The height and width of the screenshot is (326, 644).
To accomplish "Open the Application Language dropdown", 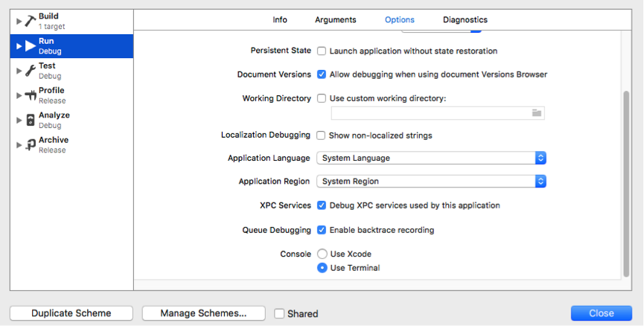I will coord(431,158).
